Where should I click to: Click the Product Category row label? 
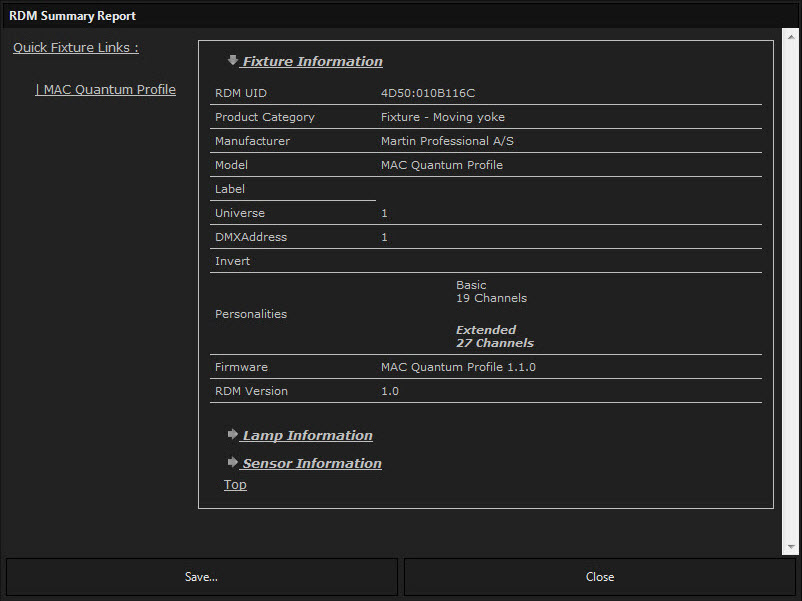pyautogui.click(x=264, y=117)
